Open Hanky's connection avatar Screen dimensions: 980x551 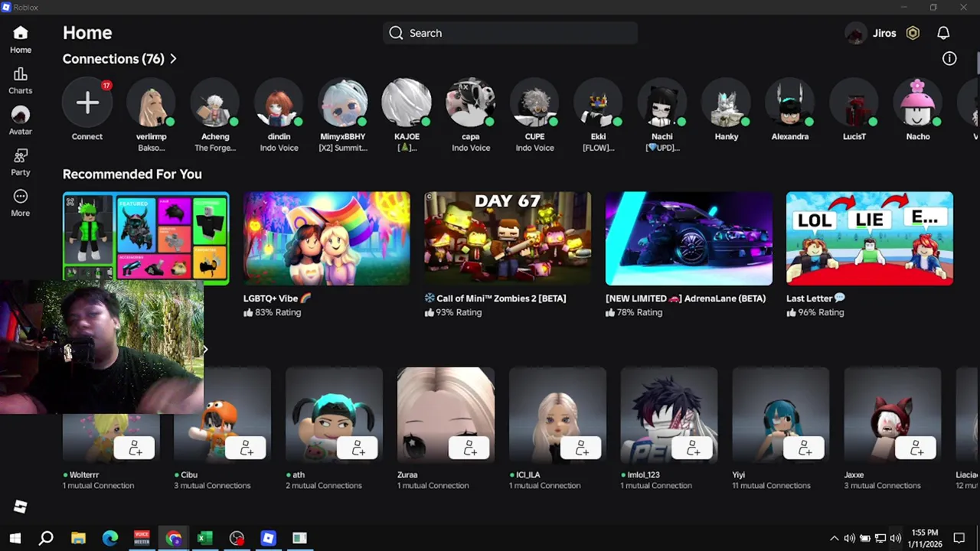click(x=727, y=103)
